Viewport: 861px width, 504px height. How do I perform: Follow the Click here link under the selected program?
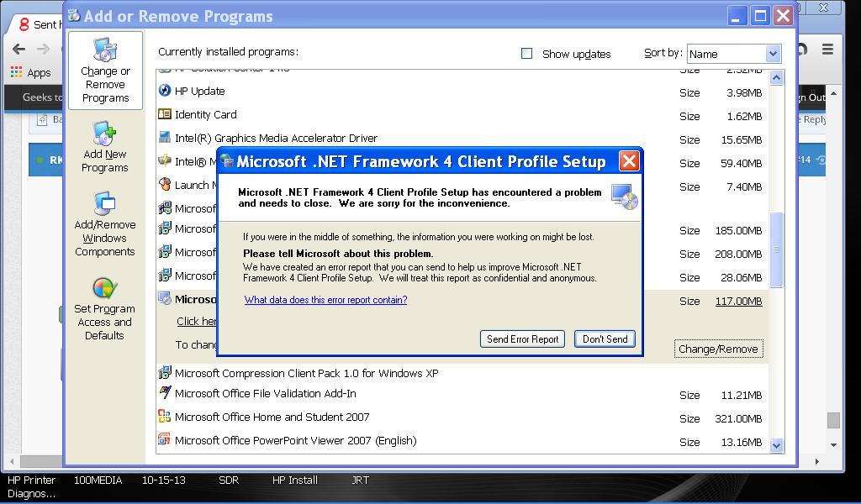coord(197,322)
